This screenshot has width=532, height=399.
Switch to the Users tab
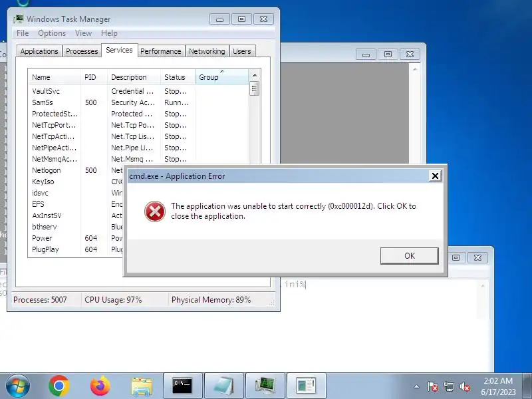coord(242,51)
